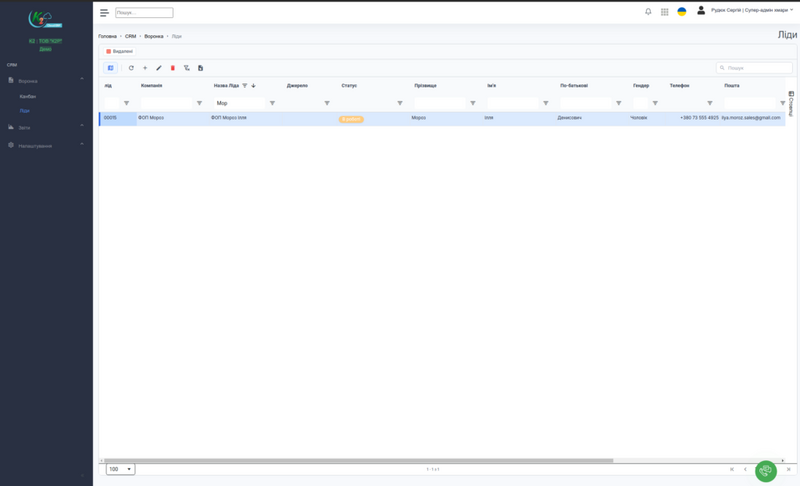Click the Ukrainian flag language icon
Image resolution: width=800 pixels, height=486 pixels.
pyautogui.click(x=682, y=12)
